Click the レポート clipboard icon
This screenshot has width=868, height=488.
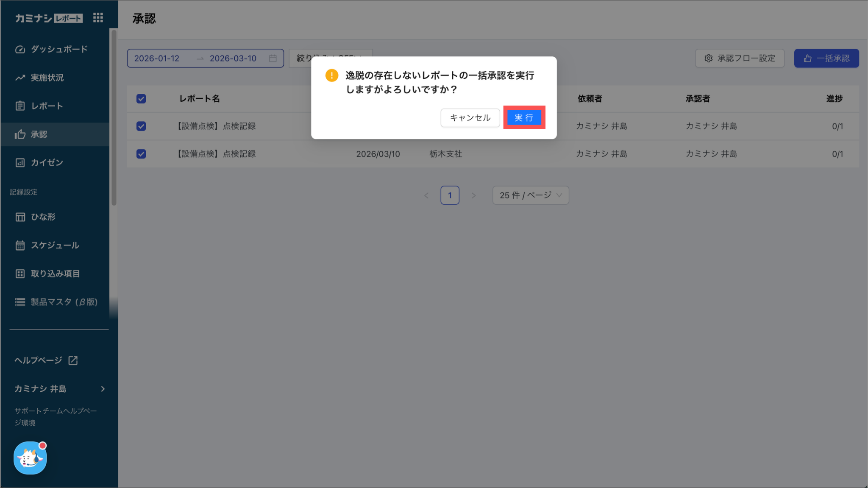(x=20, y=106)
